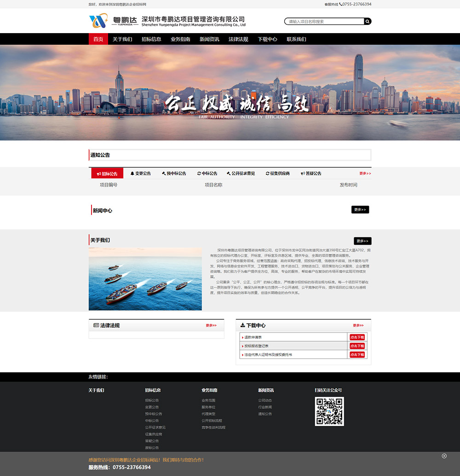The width and height of the screenshot is (460, 476).
Task: Open 联系我们 in the top navigation bar
Action: [x=296, y=39]
